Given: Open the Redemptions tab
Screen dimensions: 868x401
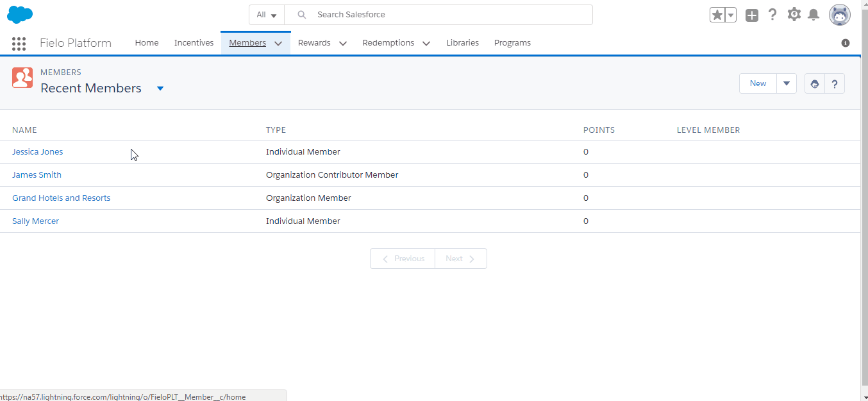Looking at the screenshot, I should coord(388,43).
